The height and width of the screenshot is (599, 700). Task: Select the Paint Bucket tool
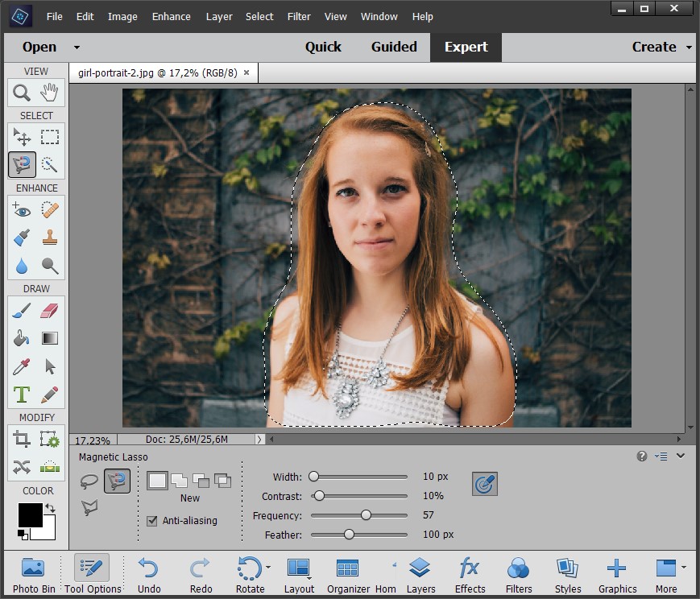[x=22, y=338]
